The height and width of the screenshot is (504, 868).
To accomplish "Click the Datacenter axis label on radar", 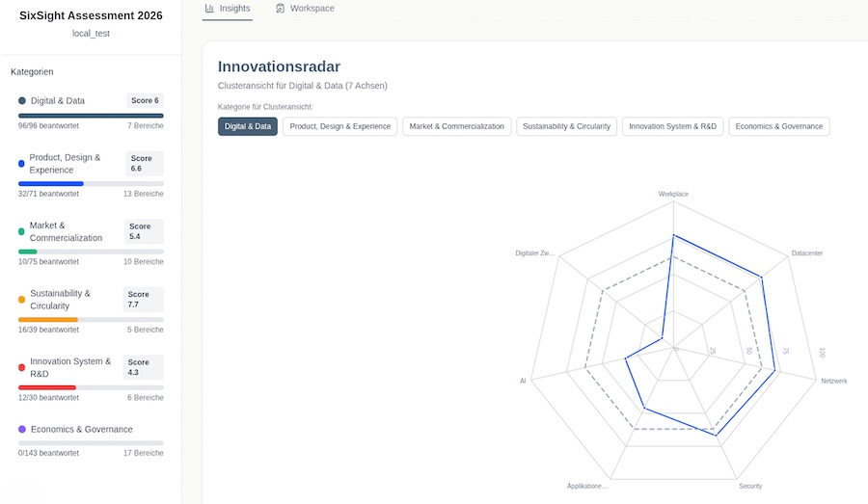I will pos(806,253).
